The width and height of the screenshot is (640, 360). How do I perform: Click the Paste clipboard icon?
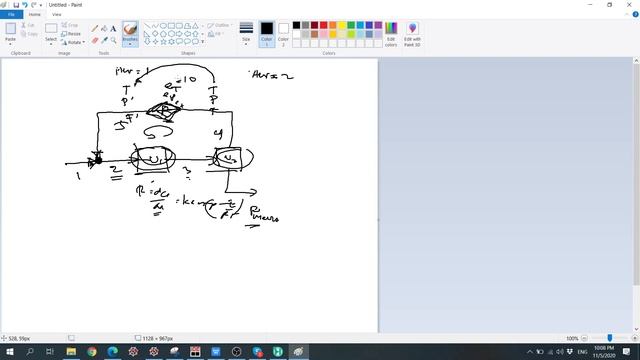coord(11,29)
